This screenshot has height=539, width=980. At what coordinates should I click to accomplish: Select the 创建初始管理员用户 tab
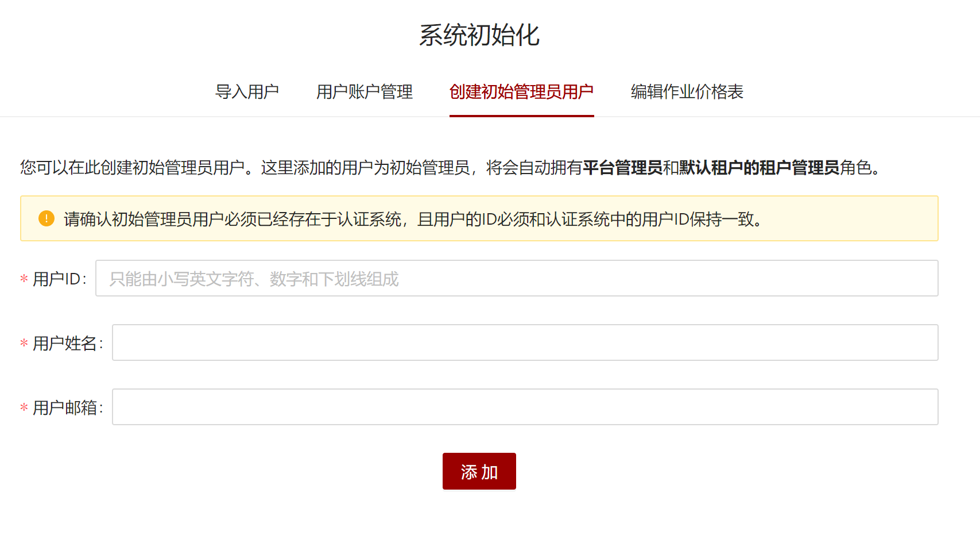pyautogui.click(x=522, y=92)
